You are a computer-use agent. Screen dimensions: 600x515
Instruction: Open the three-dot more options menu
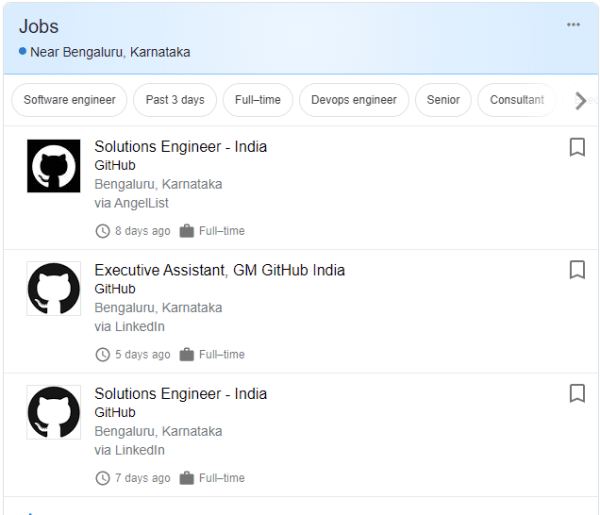coord(573,25)
